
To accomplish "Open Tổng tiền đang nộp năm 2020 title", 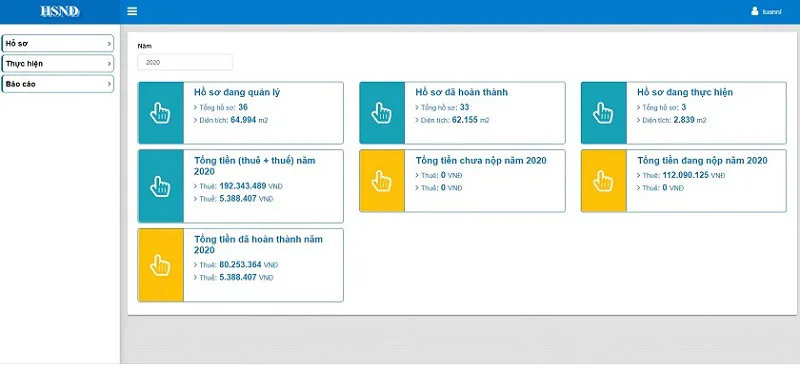I will (x=702, y=161).
